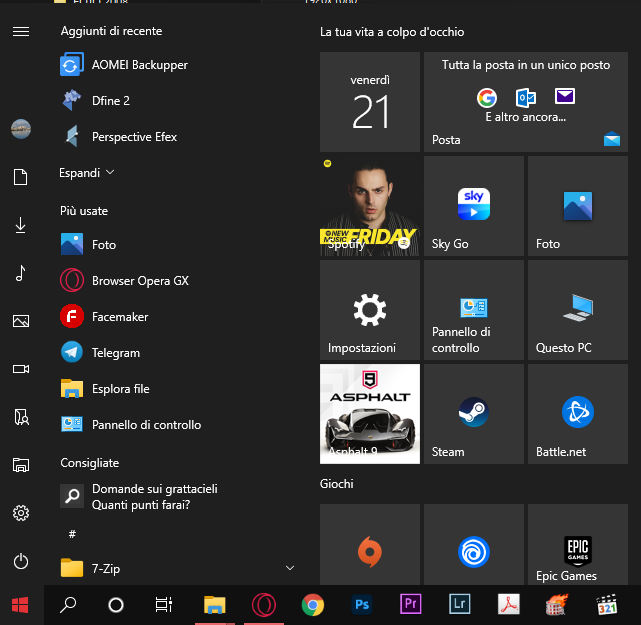Open the Foto tile

pos(578,206)
